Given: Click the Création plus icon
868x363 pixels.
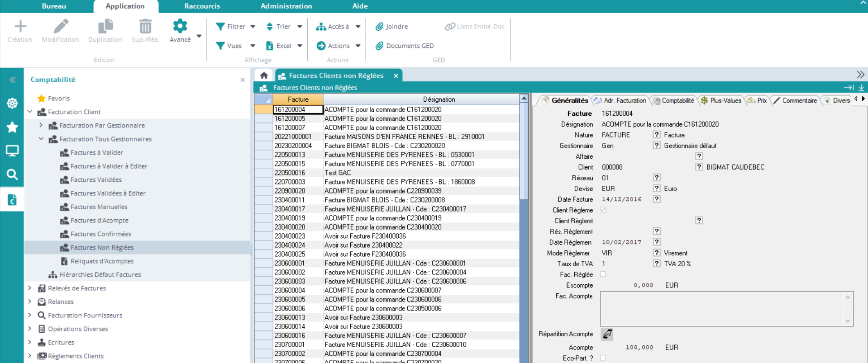Looking at the screenshot, I should (20, 27).
